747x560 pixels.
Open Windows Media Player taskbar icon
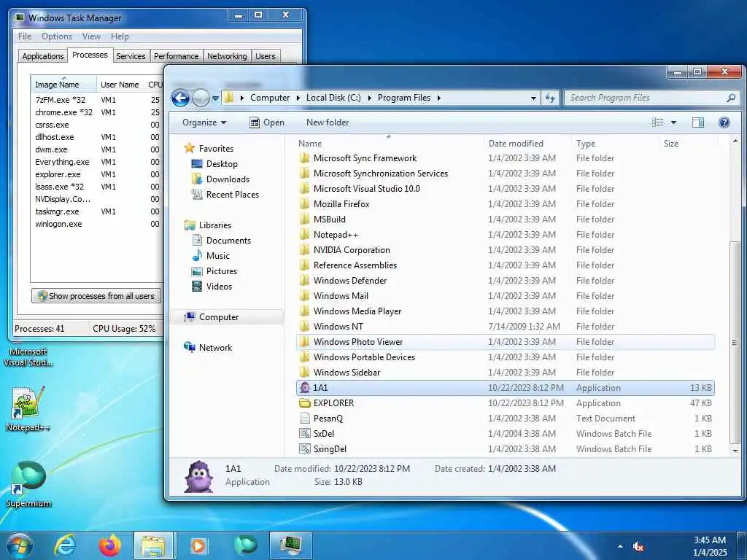coord(198,545)
